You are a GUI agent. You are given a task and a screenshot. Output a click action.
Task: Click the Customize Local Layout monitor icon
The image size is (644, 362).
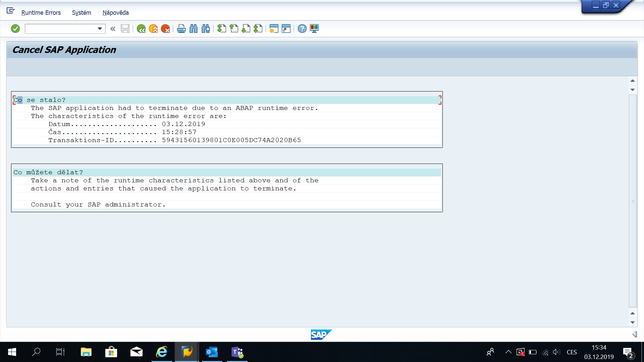314,29
